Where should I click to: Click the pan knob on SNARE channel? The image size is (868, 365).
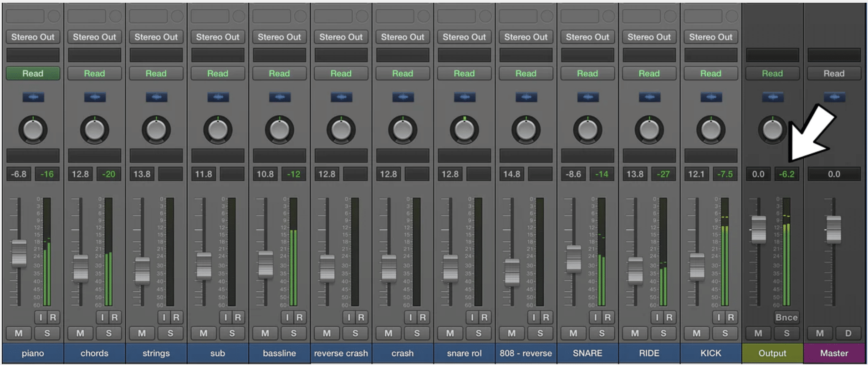tap(587, 130)
